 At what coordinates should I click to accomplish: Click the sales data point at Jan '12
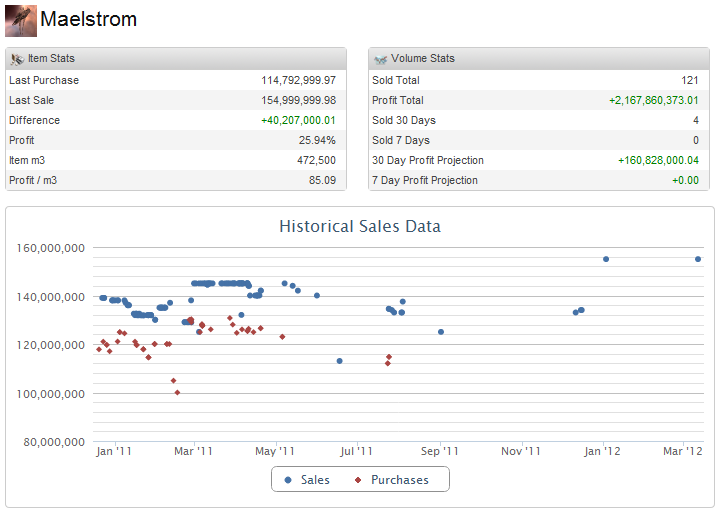606,259
